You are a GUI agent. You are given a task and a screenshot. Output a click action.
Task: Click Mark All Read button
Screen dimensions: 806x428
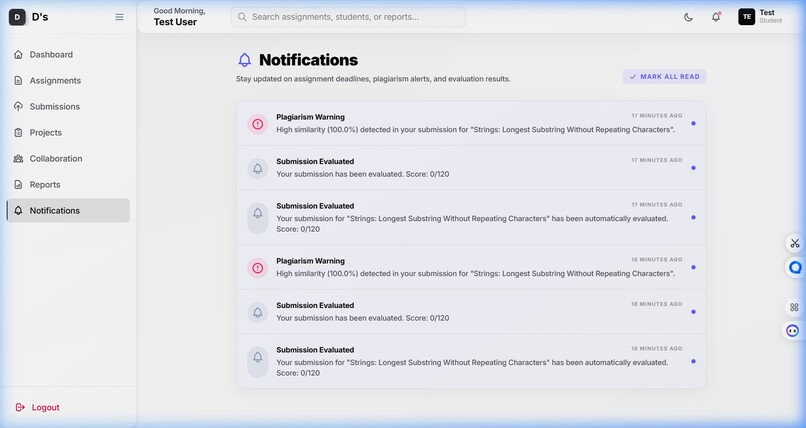(664, 77)
